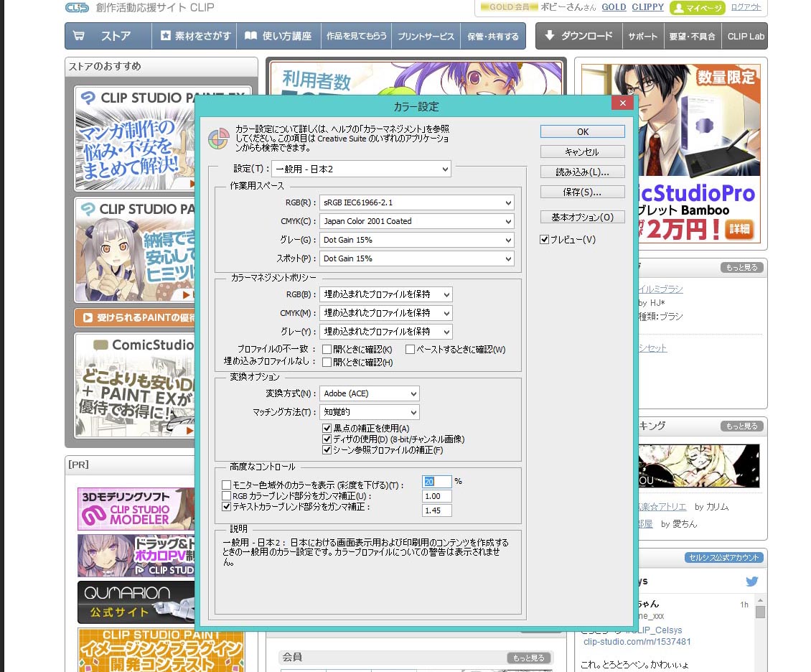Open サポート in the site nav
Viewport: 811px width, 672px height.
[x=643, y=36]
